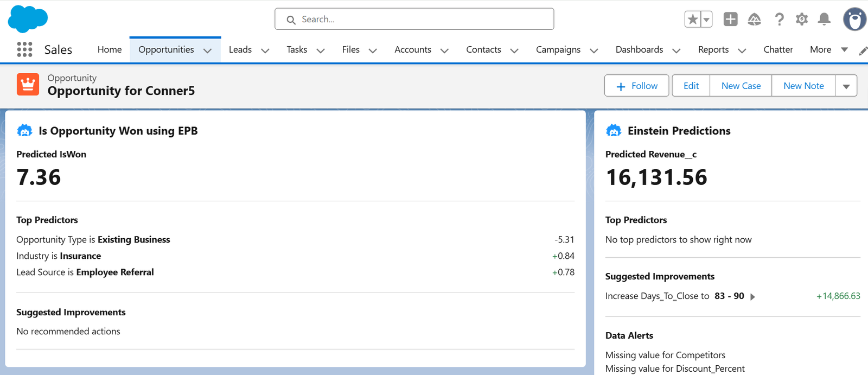Open the Setup gear icon
868x375 pixels.
click(x=801, y=20)
